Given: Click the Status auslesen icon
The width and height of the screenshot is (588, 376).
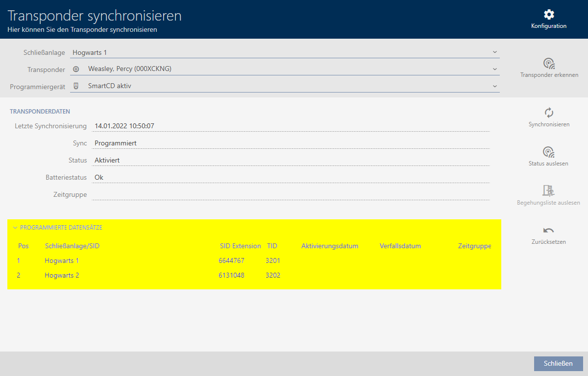Looking at the screenshot, I should (x=548, y=152).
